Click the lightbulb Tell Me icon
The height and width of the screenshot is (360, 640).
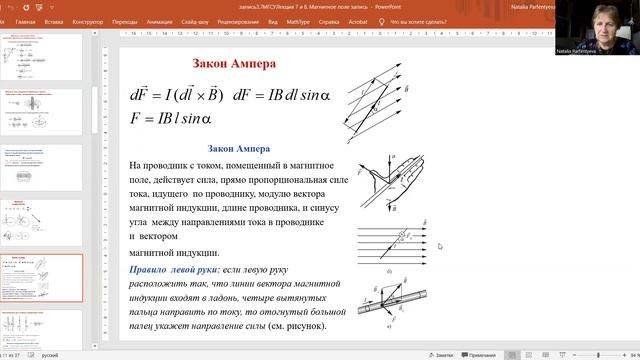382,22
